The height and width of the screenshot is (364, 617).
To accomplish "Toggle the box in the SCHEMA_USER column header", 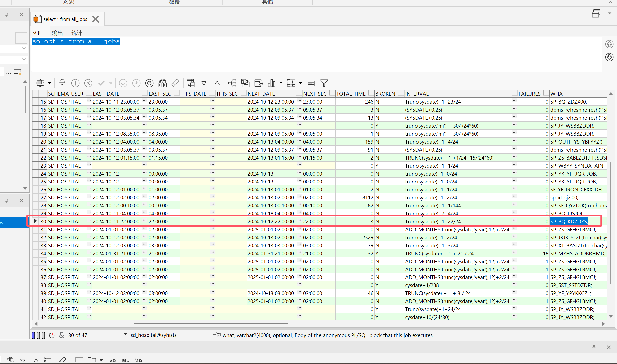I will click(89, 93).
